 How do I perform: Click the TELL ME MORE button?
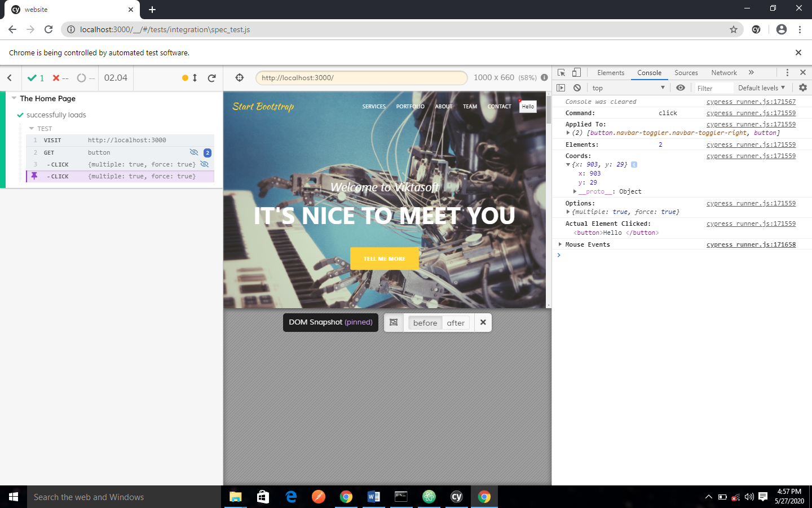[x=385, y=259]
